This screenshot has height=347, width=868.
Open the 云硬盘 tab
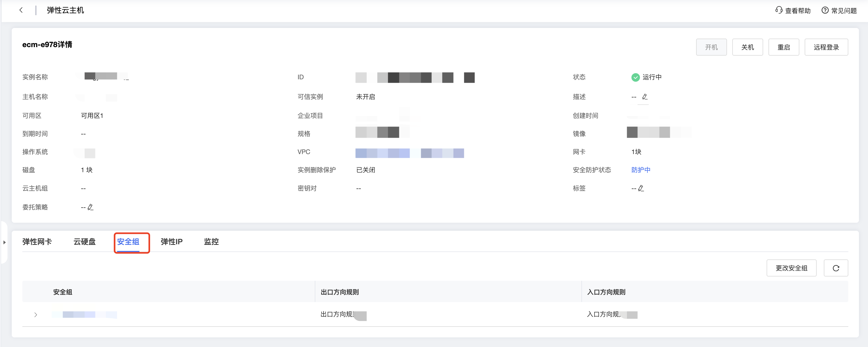[x=85, y=242]
